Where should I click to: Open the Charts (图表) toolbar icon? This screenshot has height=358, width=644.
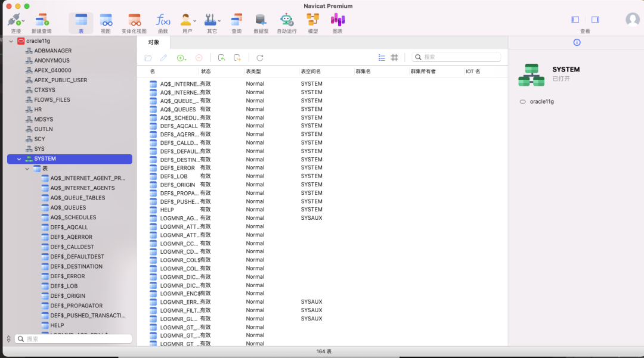coord(338,20)
